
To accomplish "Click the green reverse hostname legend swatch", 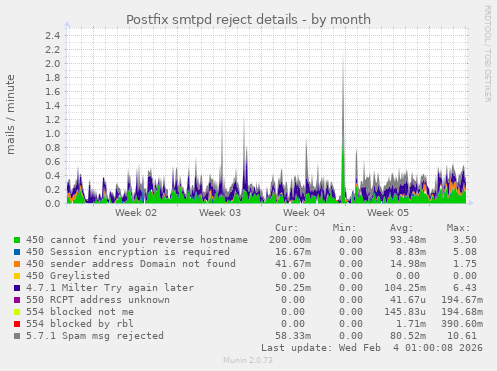I will pyautogui.click(x=17, y=240).
